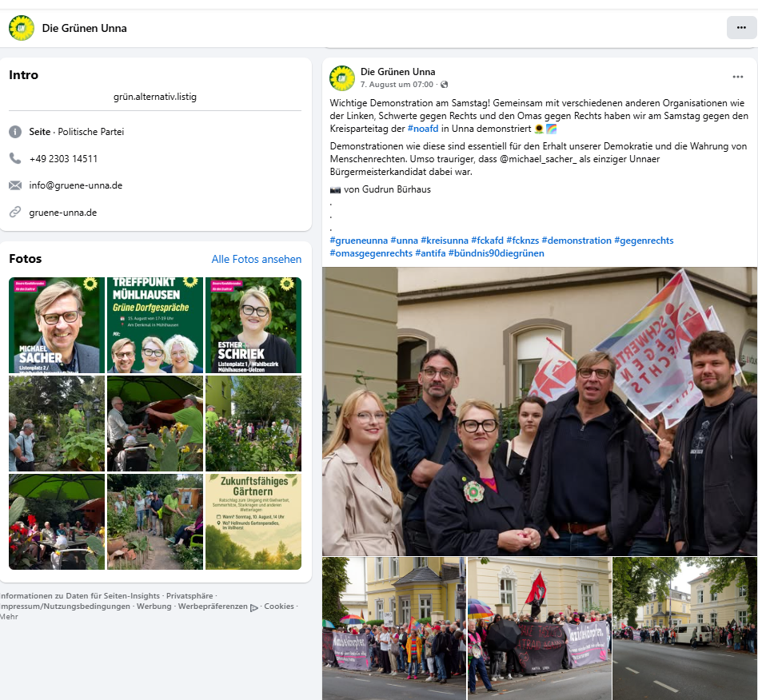Screen dimensions: 758x700
Task: Click the chain link website icon
Action: 15,212
